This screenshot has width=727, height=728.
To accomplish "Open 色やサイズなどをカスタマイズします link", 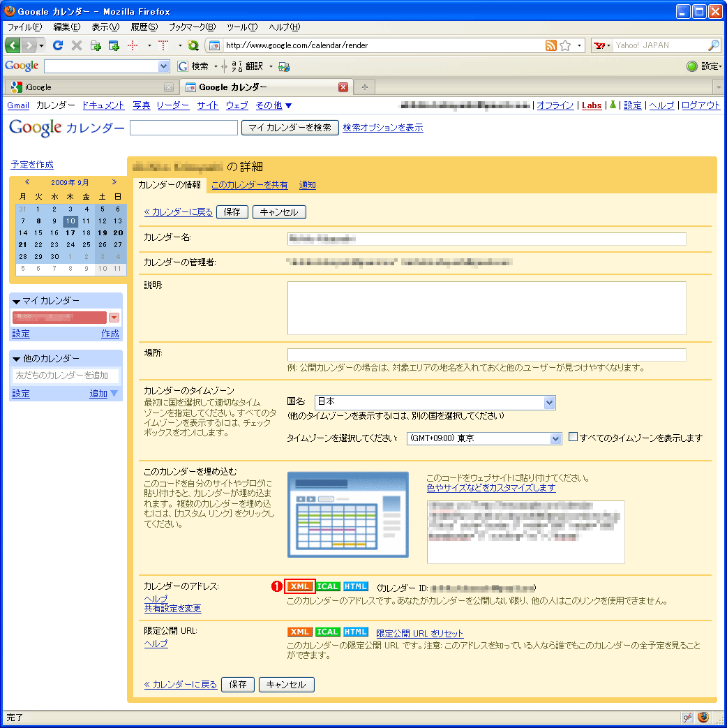I will point(491,487).
